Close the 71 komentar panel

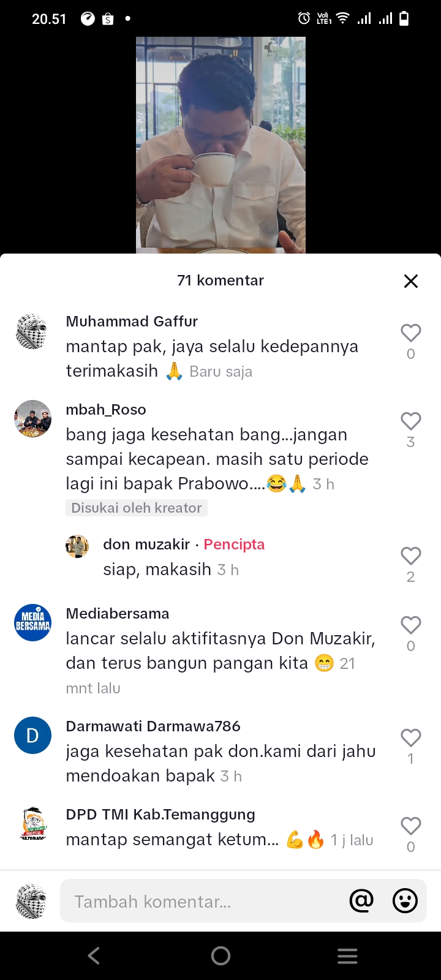pos(411,281)
